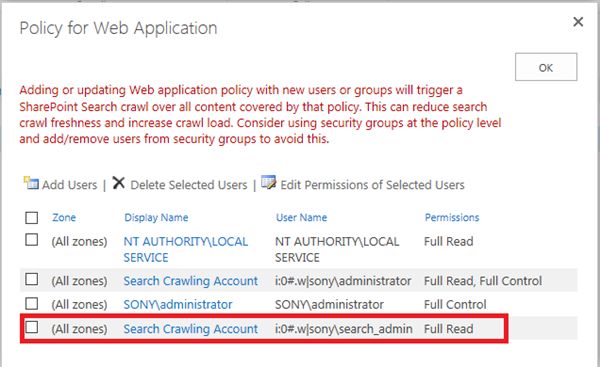Viewport: 600px width, 367px height.
Task: Sort by the Permissions column header
Action: click(452, 217)
